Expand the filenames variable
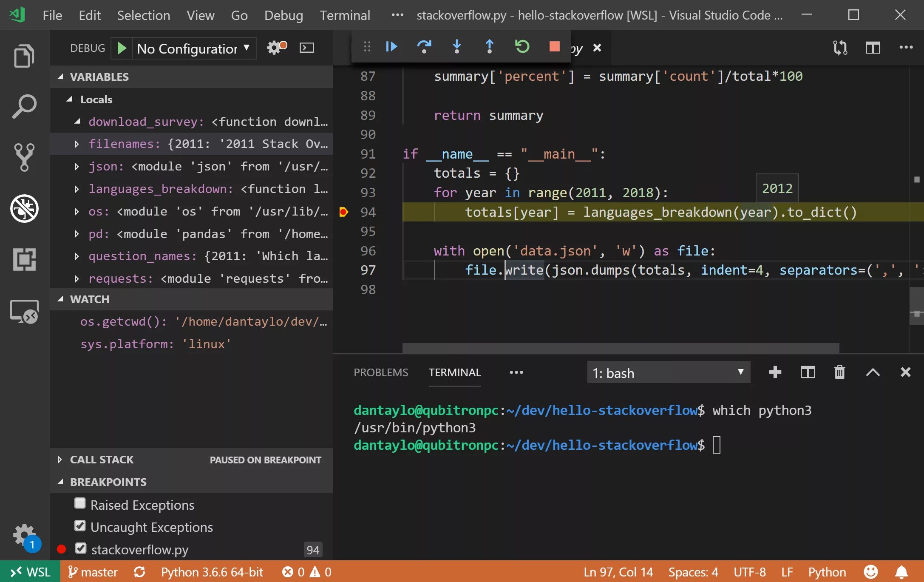 [77, 144]
